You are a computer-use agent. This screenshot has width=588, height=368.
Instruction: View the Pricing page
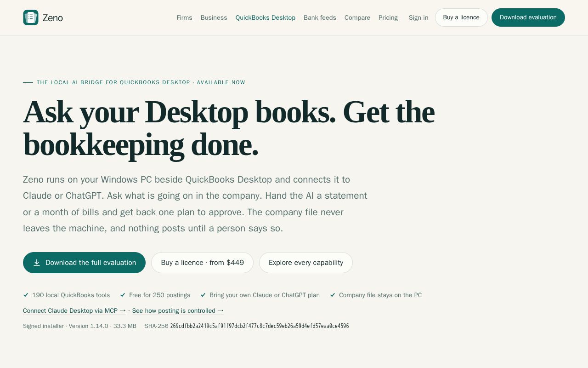pos(388,17)
